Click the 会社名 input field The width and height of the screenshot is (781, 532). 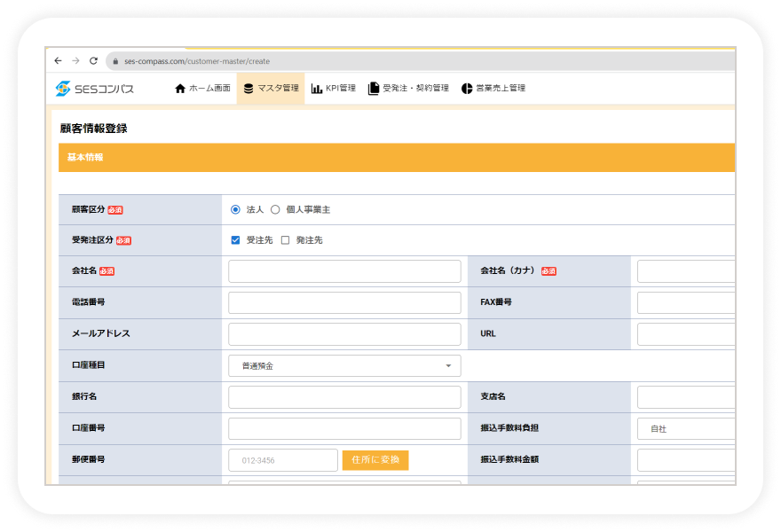(344, 271)
